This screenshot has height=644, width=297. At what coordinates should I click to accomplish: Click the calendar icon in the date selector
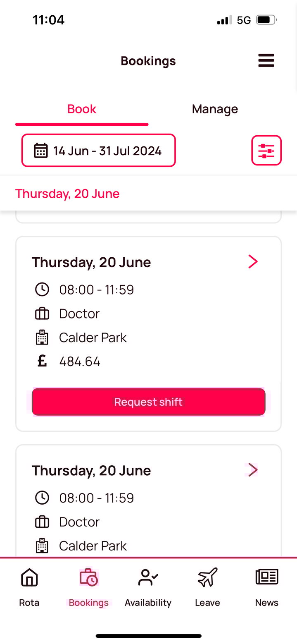(41, 150)
